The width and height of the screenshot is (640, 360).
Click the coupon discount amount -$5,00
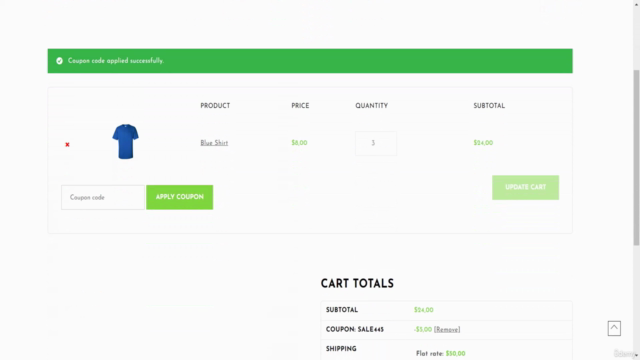(x=422, y=329)
